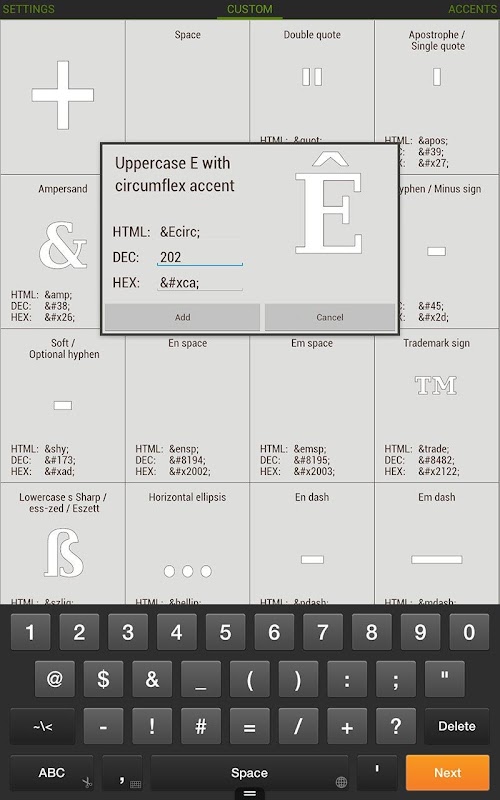Switch to letters with ABC key
Screen dimensions: 500x800
tap(52, 773)
